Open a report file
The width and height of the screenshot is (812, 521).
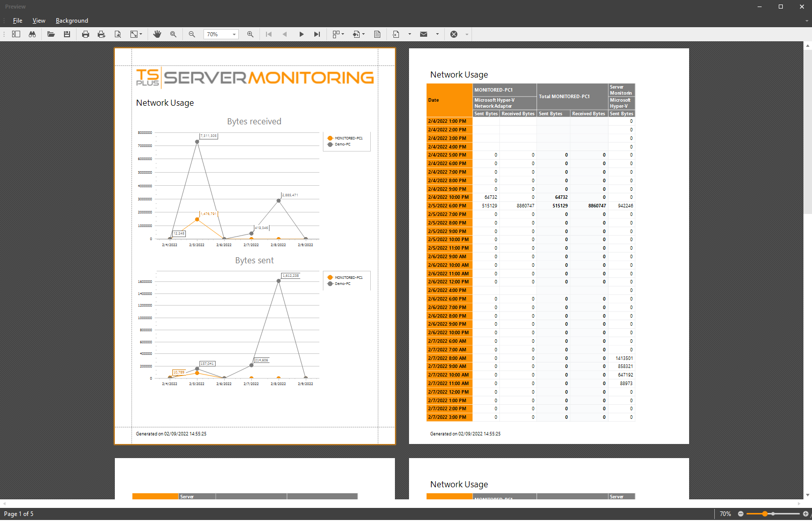51,34
